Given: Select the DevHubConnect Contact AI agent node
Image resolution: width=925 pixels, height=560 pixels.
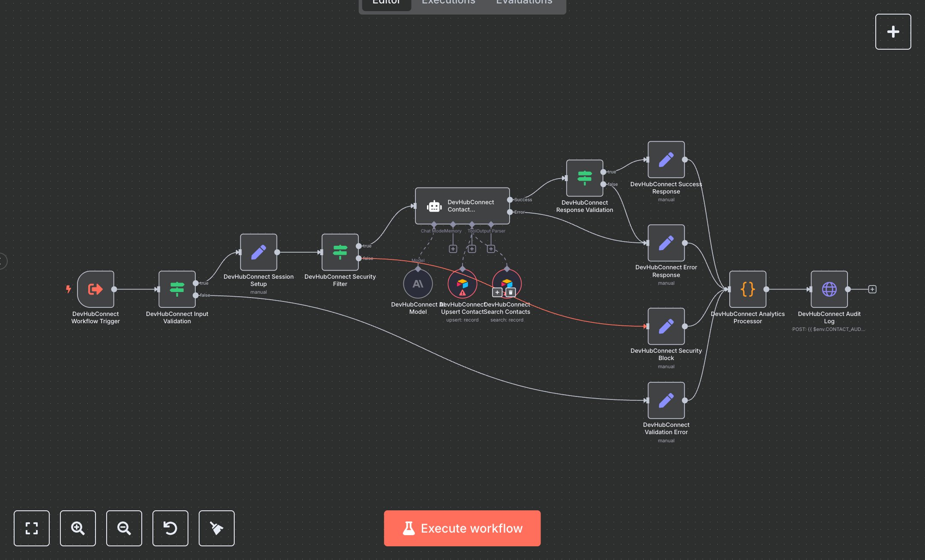Looking at the screenshot, I should click(x=462, y=206).
